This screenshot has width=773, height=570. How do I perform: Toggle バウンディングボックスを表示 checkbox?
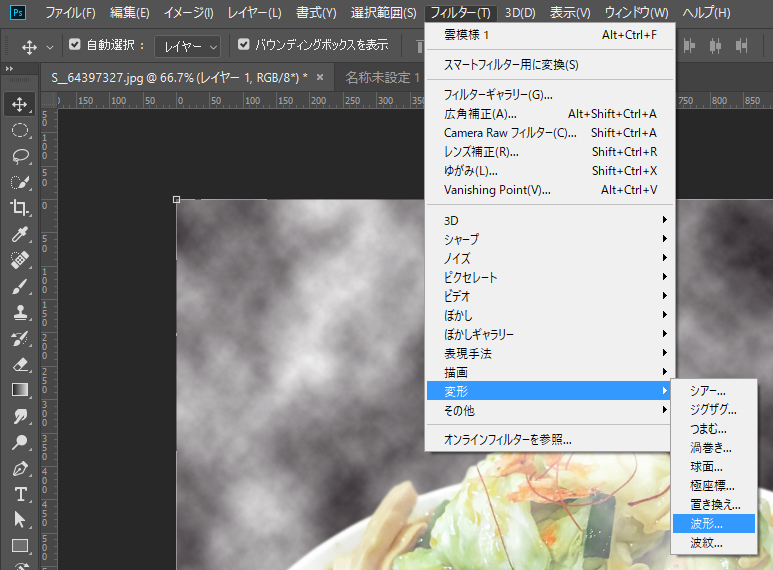(243, 45)
